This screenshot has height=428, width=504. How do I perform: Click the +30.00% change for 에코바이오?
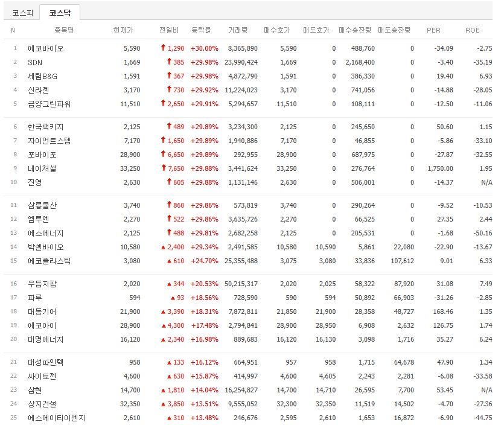coord(205,48)
